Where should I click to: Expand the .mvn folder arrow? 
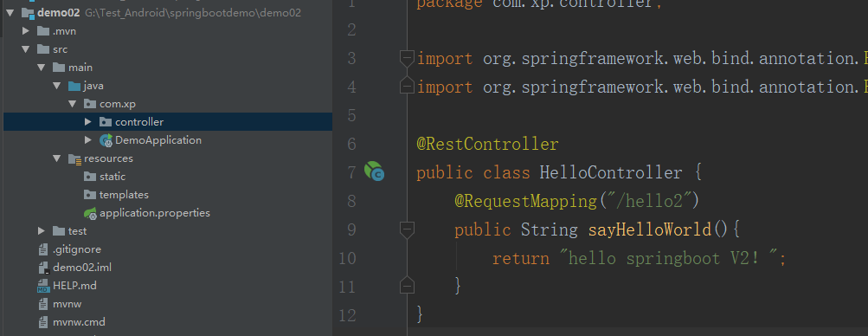point(25,31)
